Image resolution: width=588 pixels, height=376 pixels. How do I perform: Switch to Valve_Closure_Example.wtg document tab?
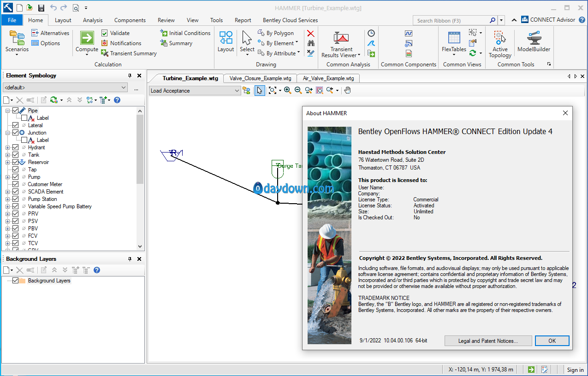[x=261, y=78]
